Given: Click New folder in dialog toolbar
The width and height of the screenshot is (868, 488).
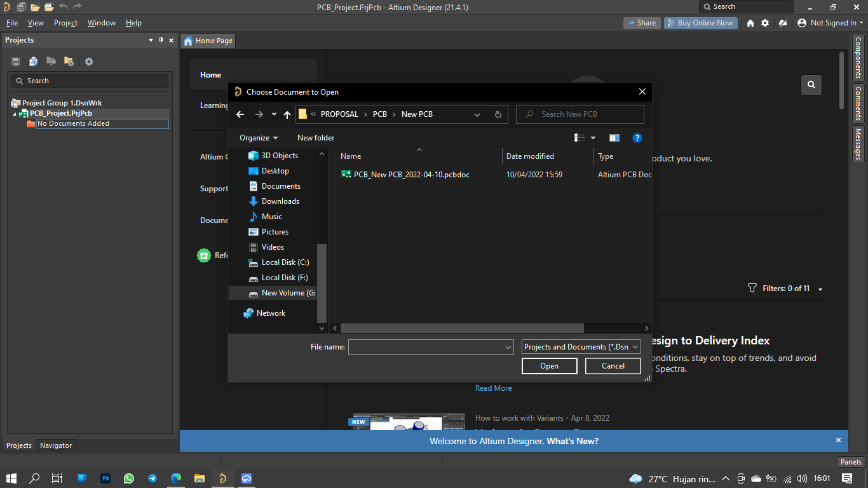Looking at the screenshot, I should (316, 138).
